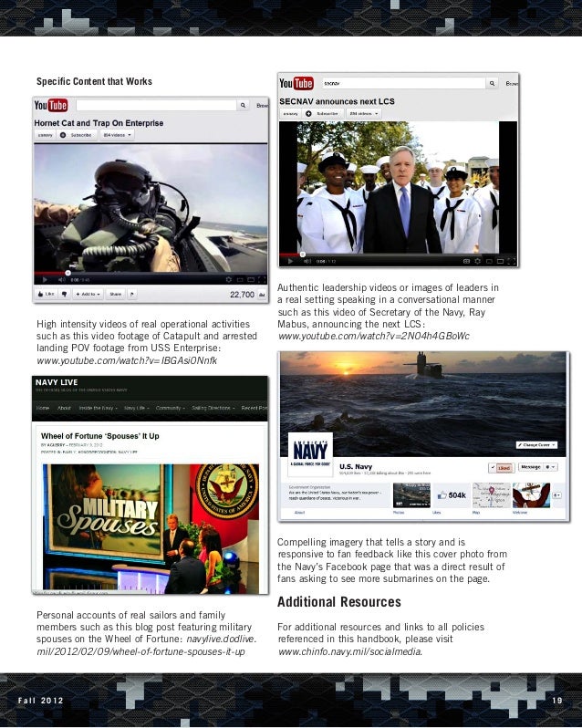Click search magnifier beside the secnav query
Screen dimensions: 582x728
click(492, 83)
